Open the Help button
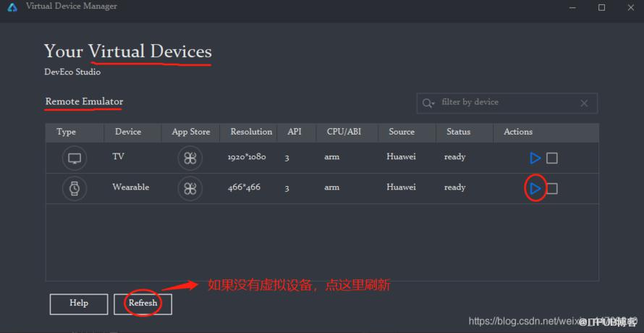Image resolution: width=644 pixels, height=333 pixels. point(79,304)
